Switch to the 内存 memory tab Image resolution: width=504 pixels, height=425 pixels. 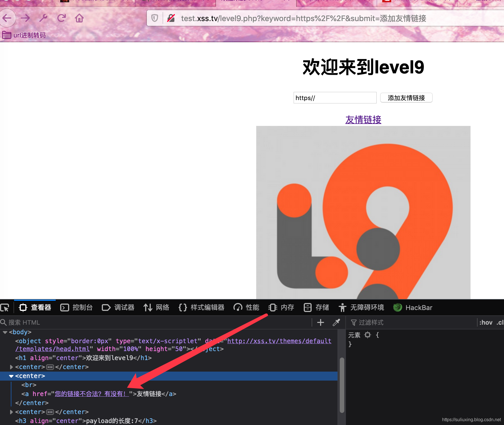tap(281, 308)
